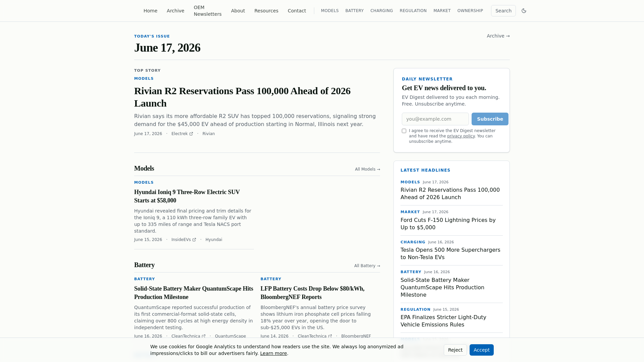The image size is (644, 362).
Task: Follow the Archive arrow link beside the date
Action: (498, 36)
